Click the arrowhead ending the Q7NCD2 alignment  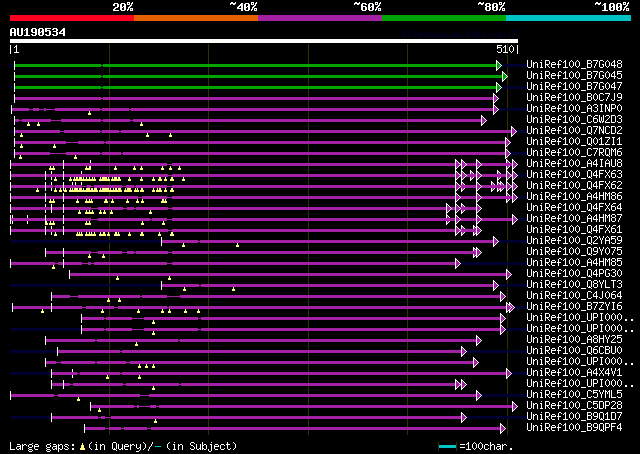pyautogui.click(x=514, y=131)
